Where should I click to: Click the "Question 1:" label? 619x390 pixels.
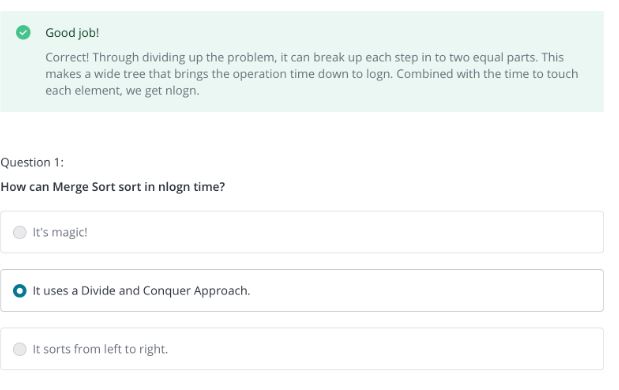coord(32,162)
